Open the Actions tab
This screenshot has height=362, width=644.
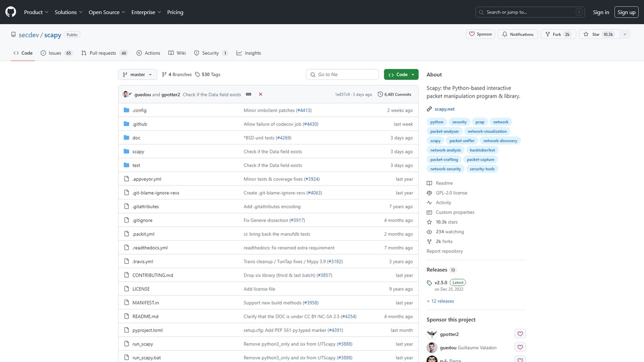click(x=149, y=53)
